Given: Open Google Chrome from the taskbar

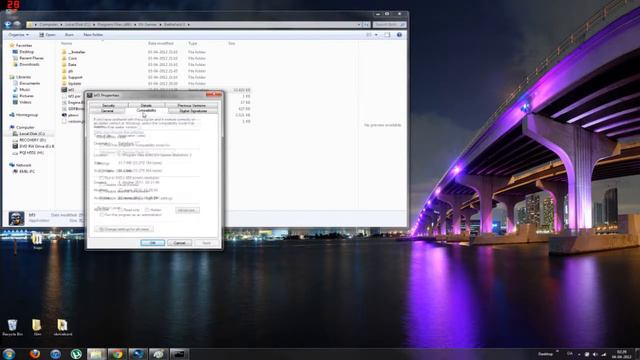Looking at the screenshot, I should [118, 353].
